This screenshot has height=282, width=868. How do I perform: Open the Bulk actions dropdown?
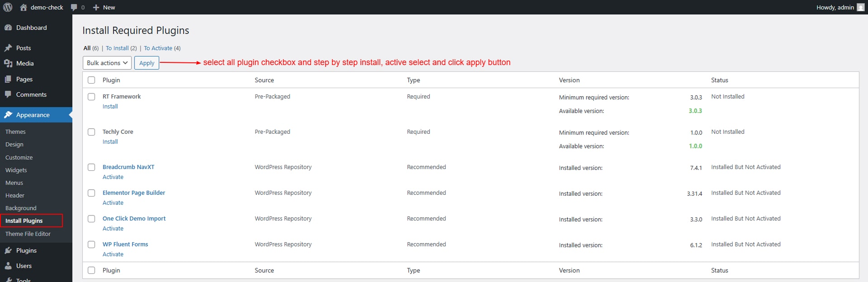pyautogui.click(x=107, y=63)
